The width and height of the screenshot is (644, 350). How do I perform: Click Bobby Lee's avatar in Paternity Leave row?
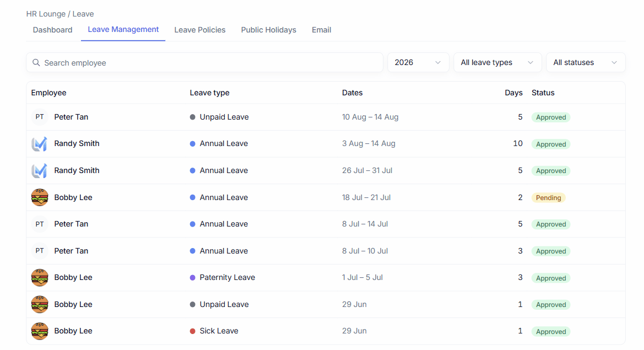coord(40,278)
